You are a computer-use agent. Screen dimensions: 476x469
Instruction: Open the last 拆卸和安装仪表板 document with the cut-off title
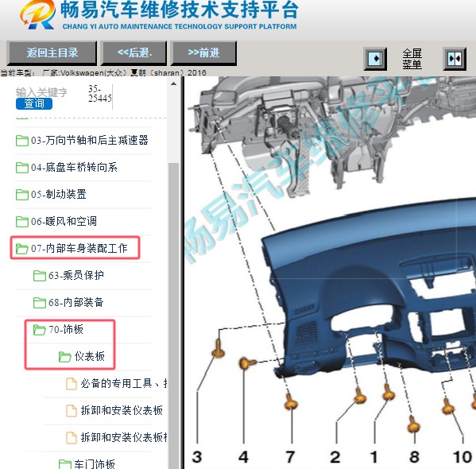pos(124,437)
